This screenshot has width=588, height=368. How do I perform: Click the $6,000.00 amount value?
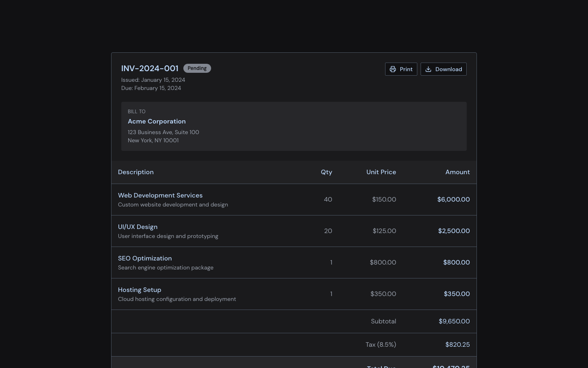453,200
